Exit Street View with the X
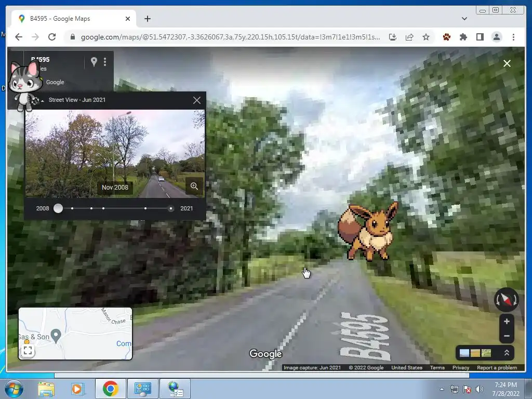 coord(507,63)
